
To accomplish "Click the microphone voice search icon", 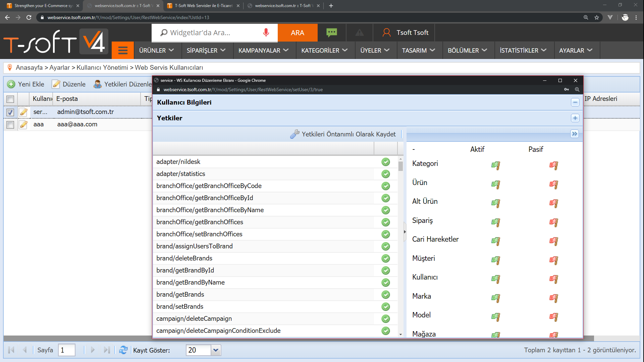I will (266, 33).
